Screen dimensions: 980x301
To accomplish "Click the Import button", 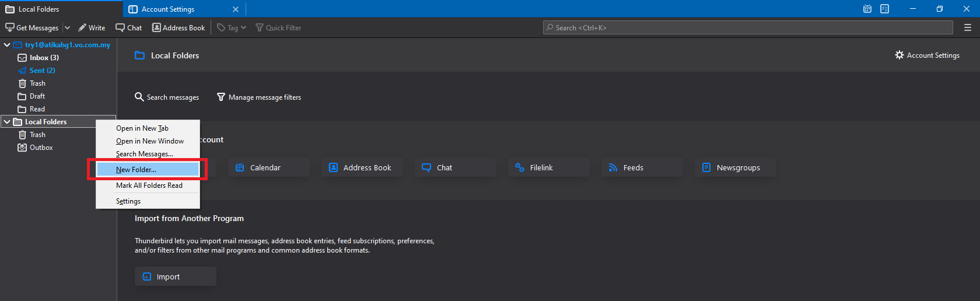I will 175,276.
